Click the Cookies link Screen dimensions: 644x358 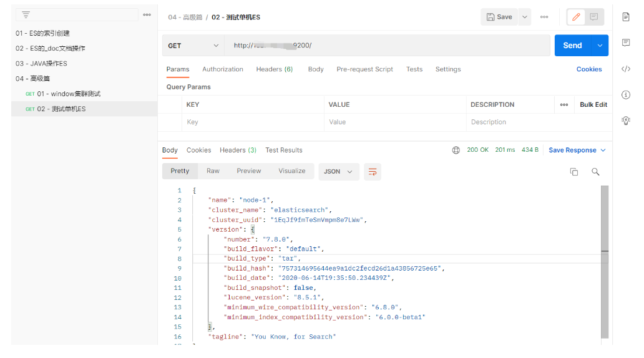coord(588,69)
